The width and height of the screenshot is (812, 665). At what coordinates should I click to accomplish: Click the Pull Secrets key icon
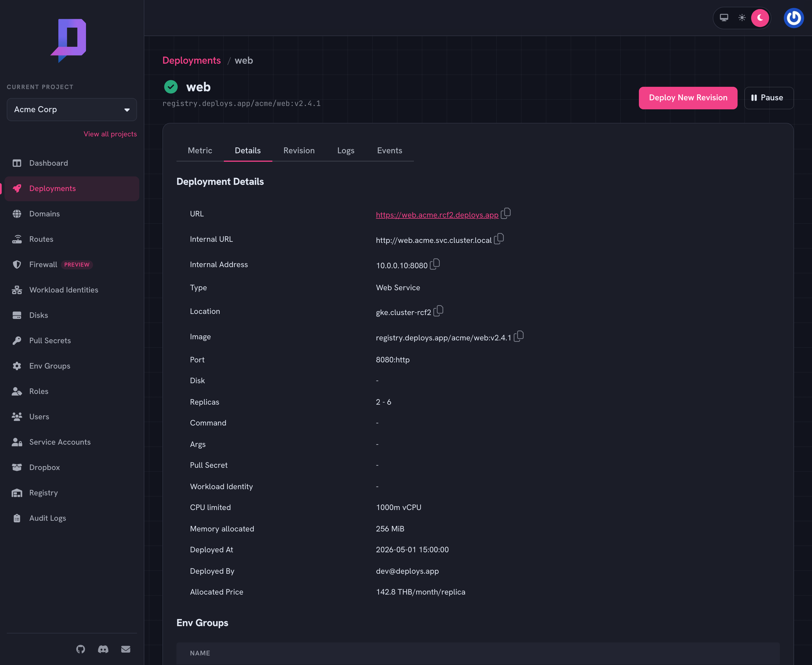(x=17, y=341)
